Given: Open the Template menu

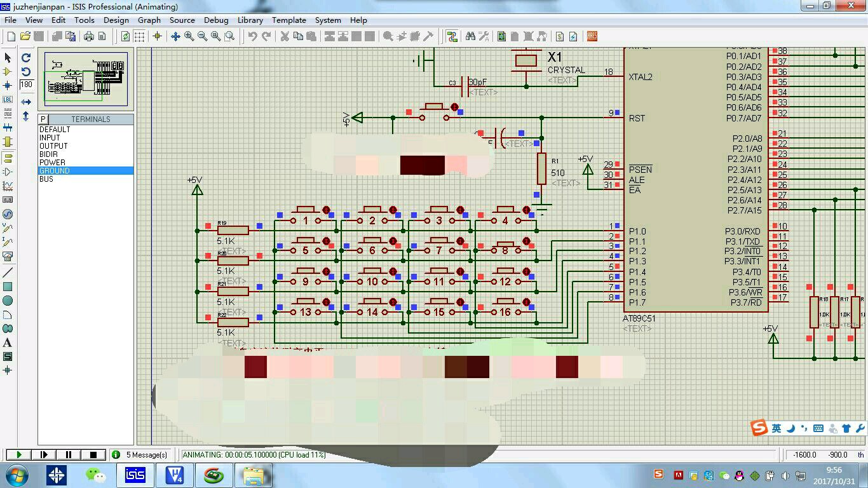Looking at the screenshot, I should (289, 20).
